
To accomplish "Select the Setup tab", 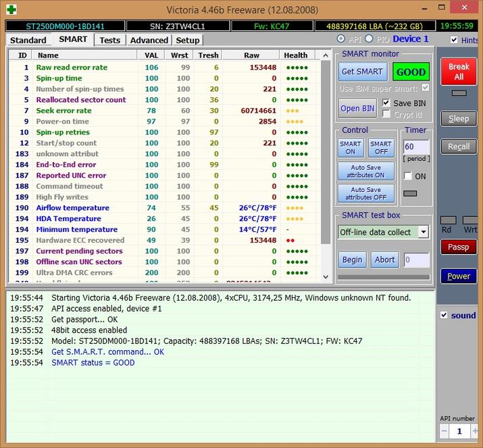I will tap(188, 40).
